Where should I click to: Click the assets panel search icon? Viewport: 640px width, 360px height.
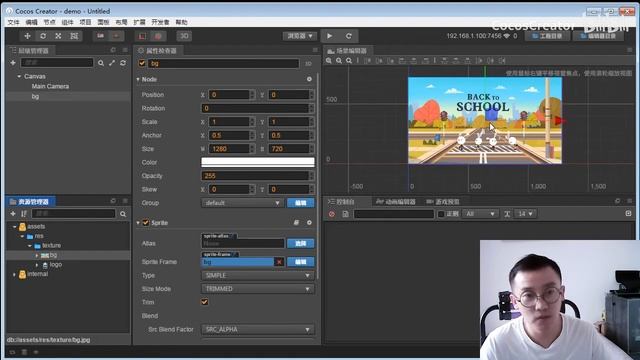pos(123,213)
